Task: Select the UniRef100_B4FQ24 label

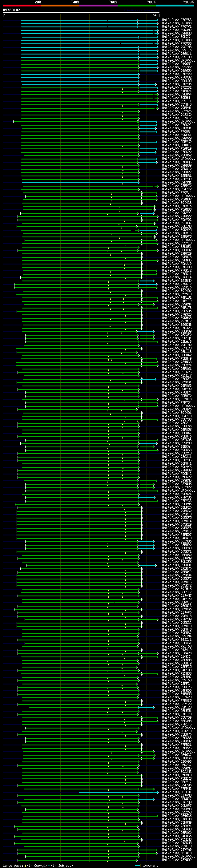Action: [177, 91]
